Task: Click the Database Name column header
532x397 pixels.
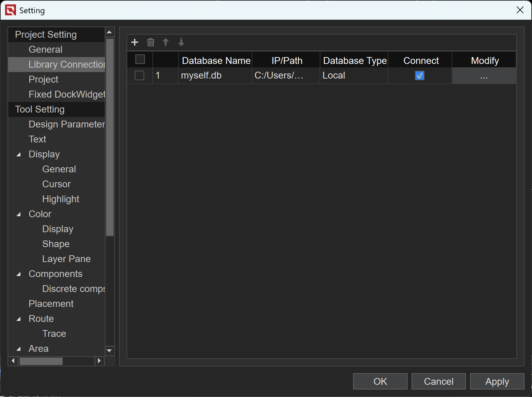Action: [x=216, y=61]
